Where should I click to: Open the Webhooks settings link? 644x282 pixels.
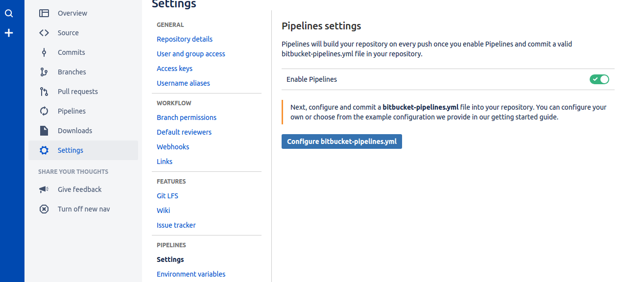(x=173, y=147)
